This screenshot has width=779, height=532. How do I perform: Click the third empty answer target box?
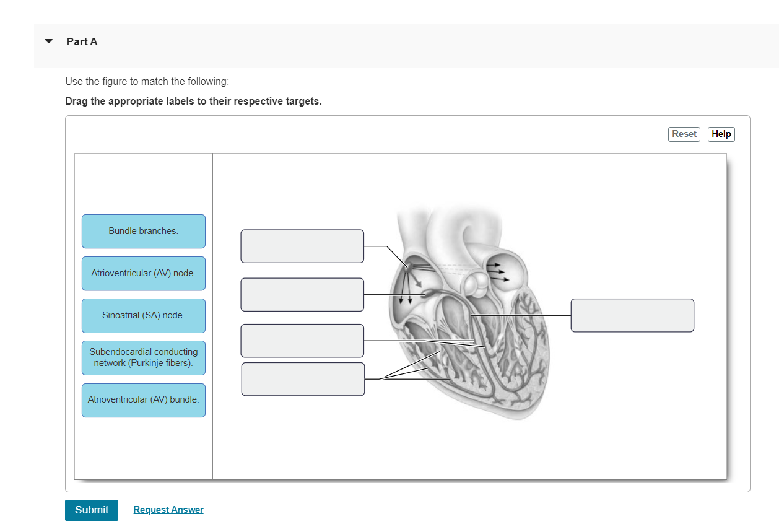click(x=302, y=341)
